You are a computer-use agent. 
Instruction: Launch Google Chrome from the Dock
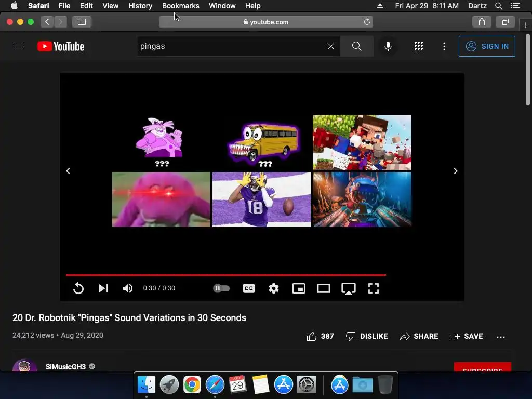pyautogui.click(x=192, y=384)
